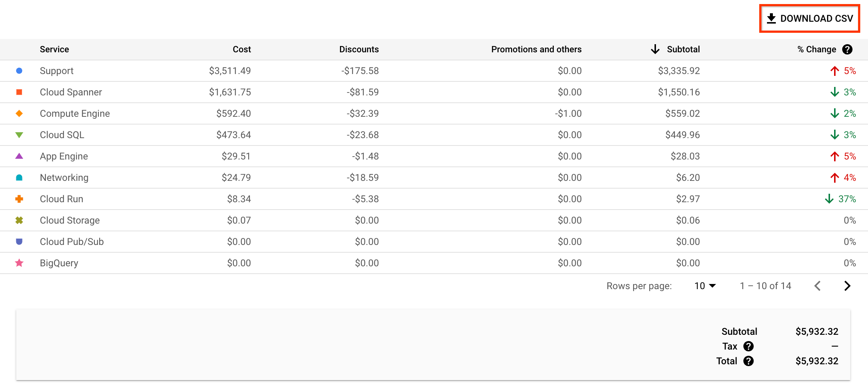Click the $3,511.49 cost value
Screen dimensions: 868x386
(x=230, y=71)
